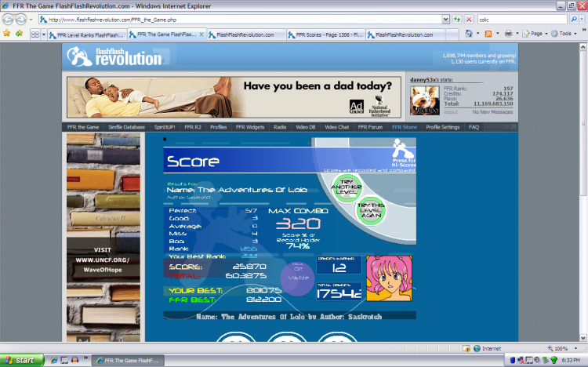Click the browser address bar URL field
This screenshot has height=367, width=588.
pyautogui.click(x=240, y=20)
